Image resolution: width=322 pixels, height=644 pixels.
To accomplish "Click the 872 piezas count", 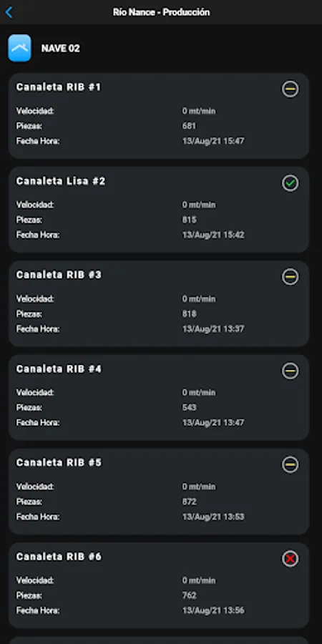I will (190, 502).
